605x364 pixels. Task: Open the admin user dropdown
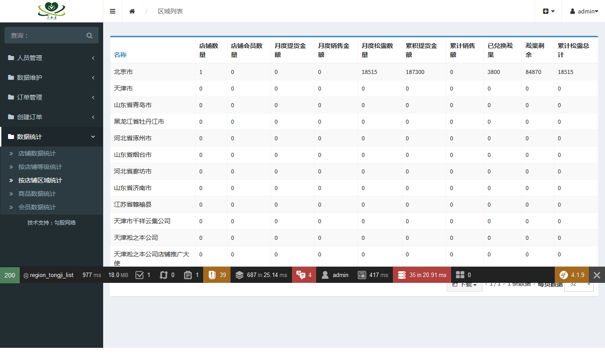(584, 11)
